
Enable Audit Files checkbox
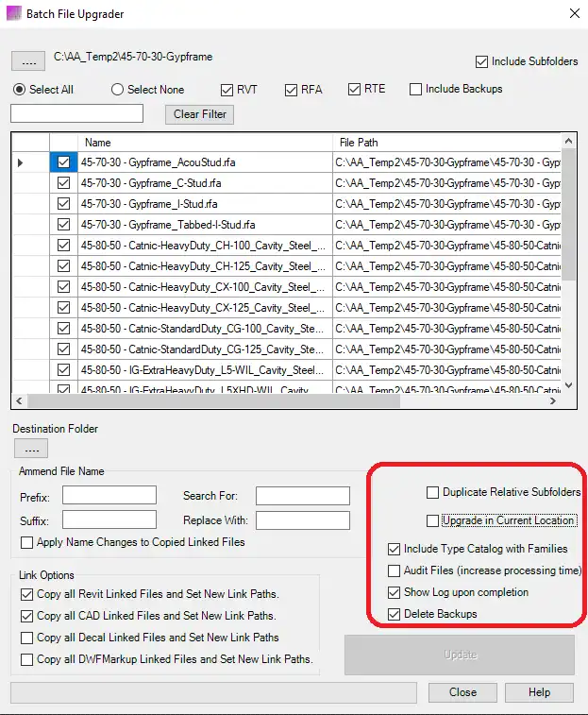click(x=395, y=570)
